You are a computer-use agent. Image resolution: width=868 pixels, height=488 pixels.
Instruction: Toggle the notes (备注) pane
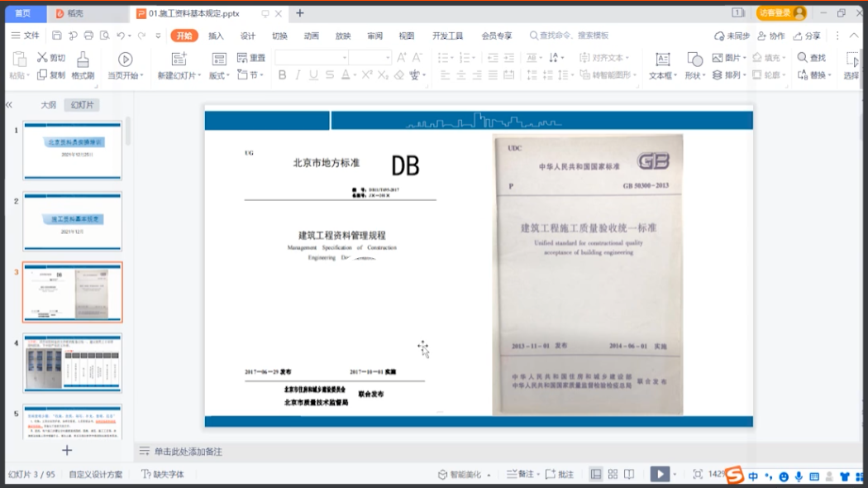point(520,474)
